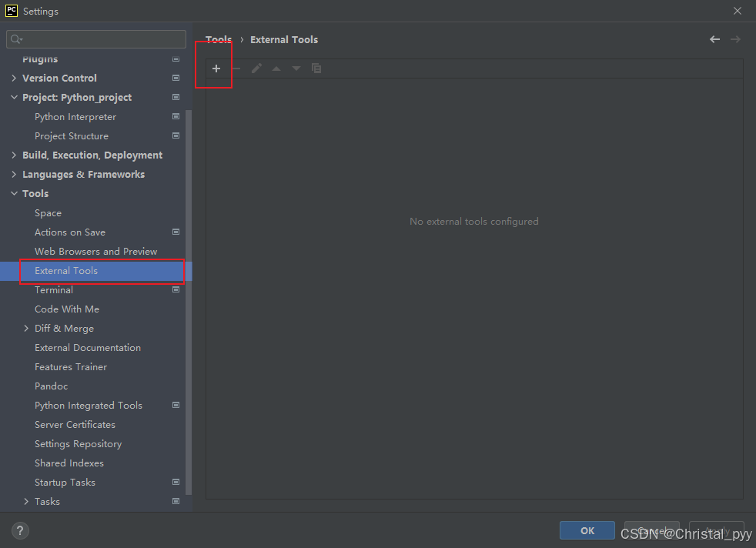Go forward with the right arrow icon
The image size is (756, 548).
click(735, 39)
